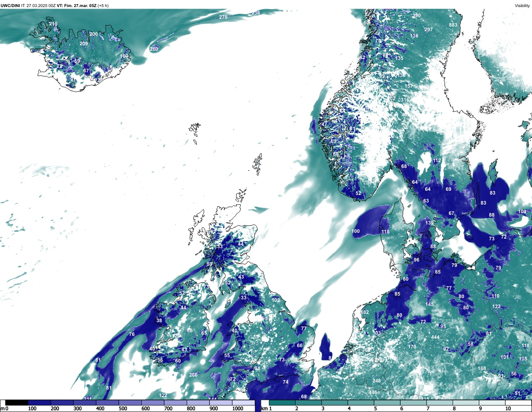532x412 pixels.
Task: Pick the 900–1000 m pale lavender swatch
Action: pos(221,403)
